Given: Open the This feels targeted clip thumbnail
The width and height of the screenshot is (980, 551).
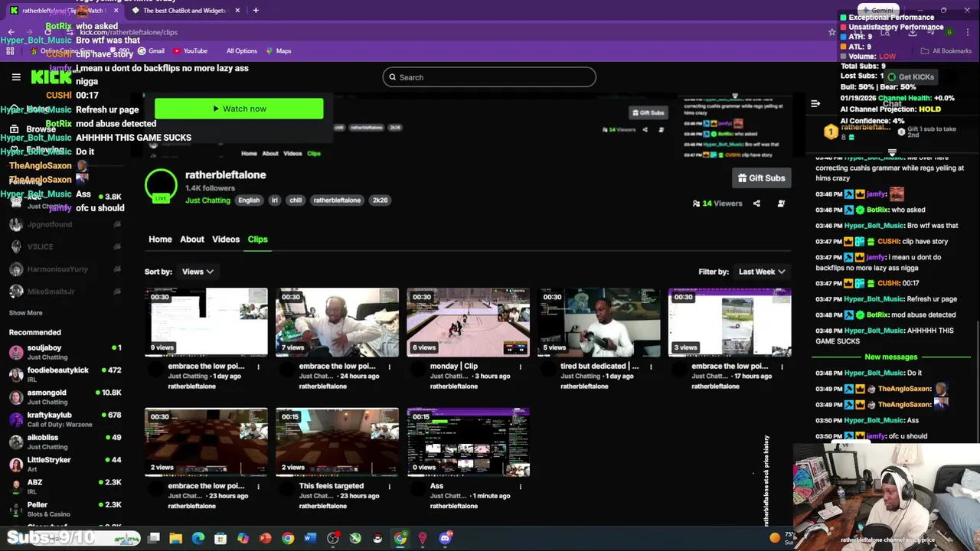Looking at the screenshot, I should pyautogui.click(x=337, y=442).
